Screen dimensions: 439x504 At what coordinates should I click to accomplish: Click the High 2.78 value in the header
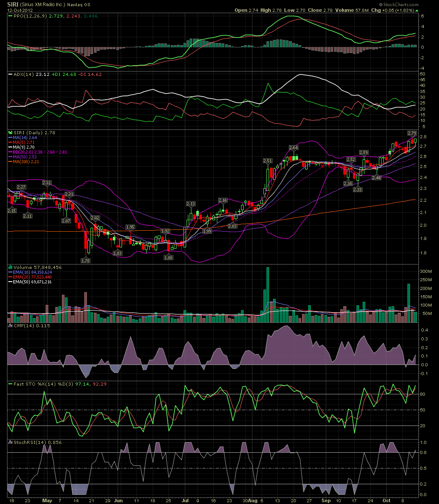271,10
